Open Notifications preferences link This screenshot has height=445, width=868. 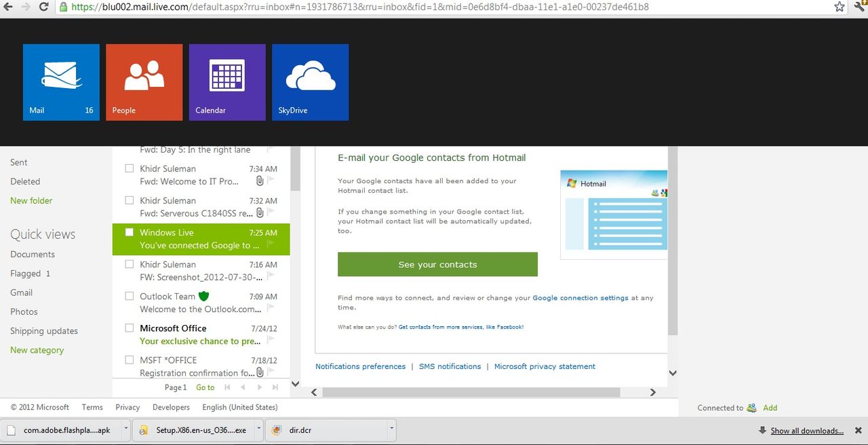pos(361,366)
